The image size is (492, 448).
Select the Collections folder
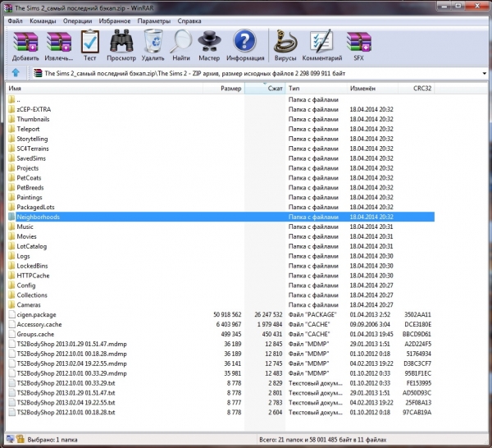pyautogui.click(x=32, y=295)
